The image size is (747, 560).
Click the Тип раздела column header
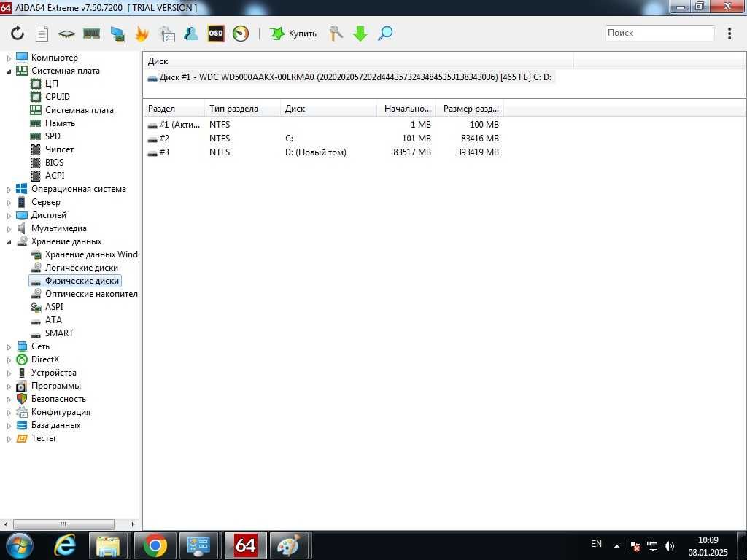coord(242,109)
